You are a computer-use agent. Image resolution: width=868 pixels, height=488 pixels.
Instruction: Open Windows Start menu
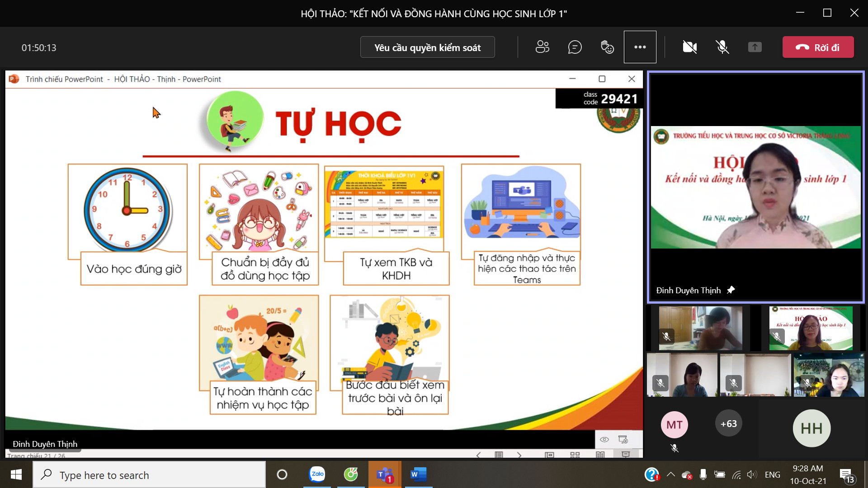tap(16, 474)
